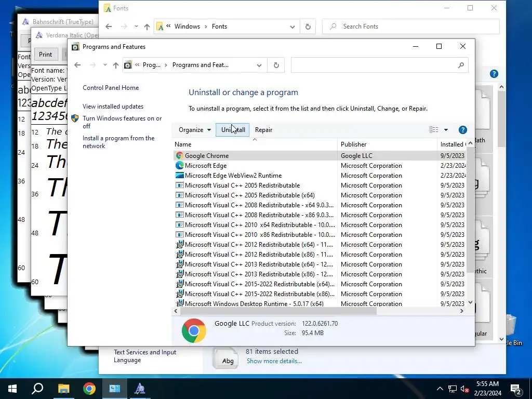Click forward arrow in Programs and Features
Viewport: 532px width, 399px height.
92,65
